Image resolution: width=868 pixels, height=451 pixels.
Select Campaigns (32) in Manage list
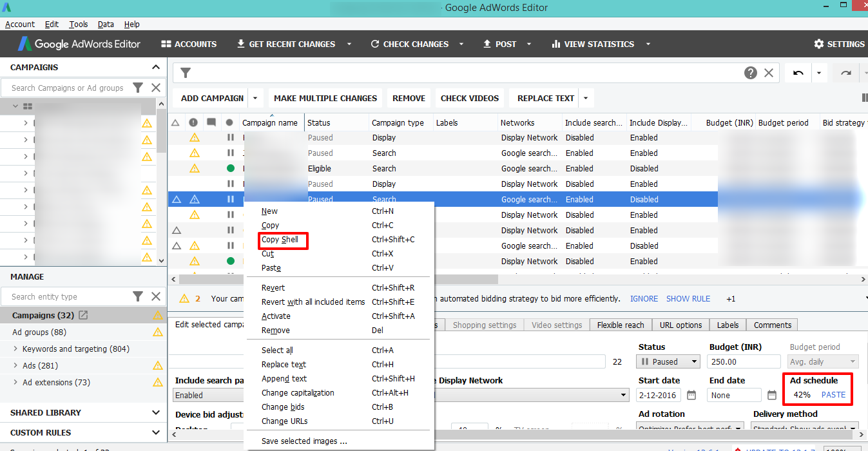43,315
